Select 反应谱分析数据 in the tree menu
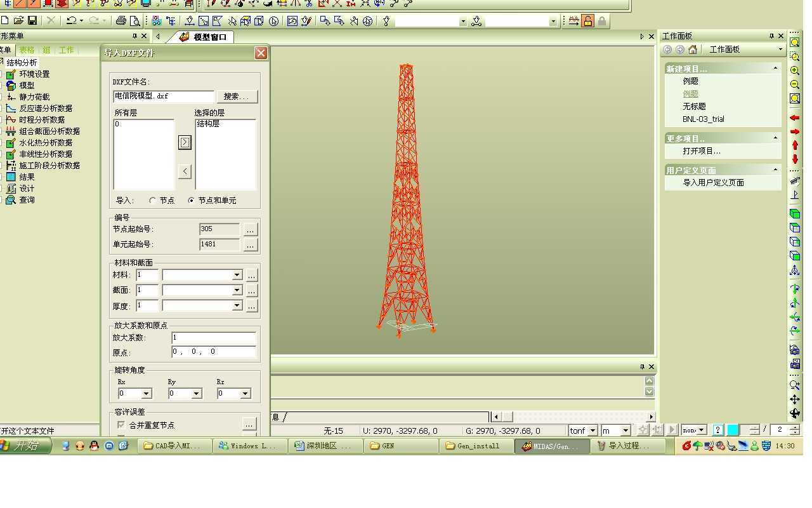The width and height of the screenshot is (812, 508). tap(46, 108)
